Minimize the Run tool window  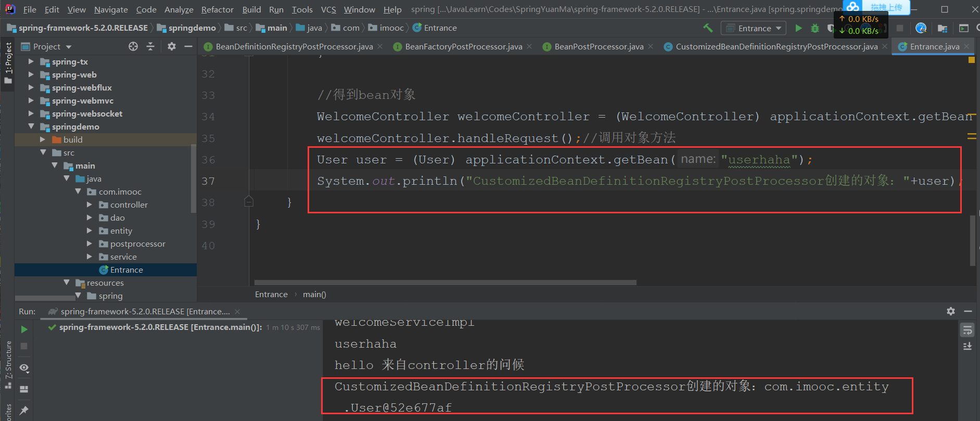[x=968, y=311]
